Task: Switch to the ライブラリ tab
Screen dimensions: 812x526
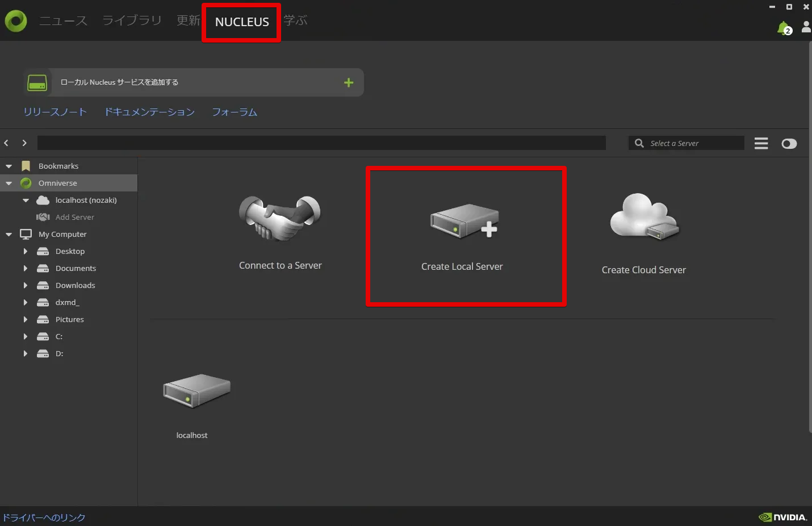Action: (132, 21)
